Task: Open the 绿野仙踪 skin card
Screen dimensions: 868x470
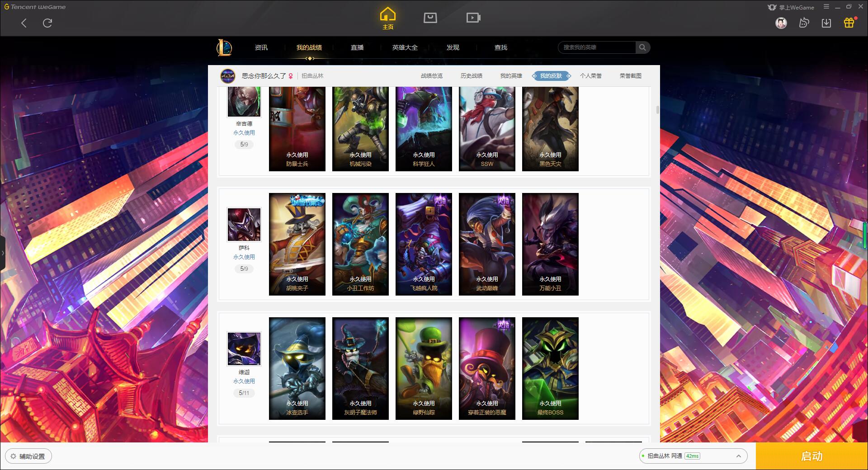Action: click(x=424, y=368)
